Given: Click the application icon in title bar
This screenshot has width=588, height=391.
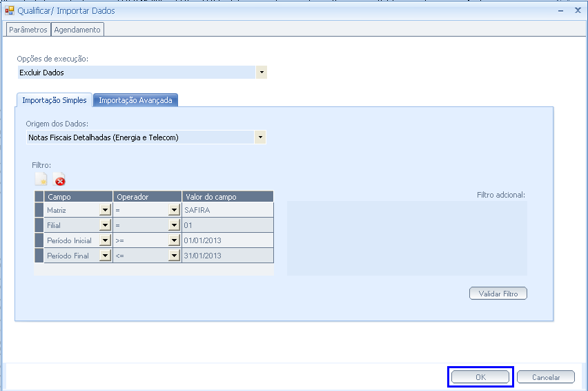Looking at the screenshot, I should (x=10, y=10).
